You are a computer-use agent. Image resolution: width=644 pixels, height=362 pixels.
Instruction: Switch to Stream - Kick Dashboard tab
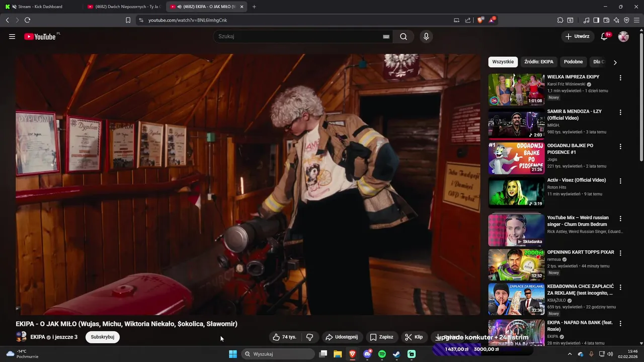tap(40, 7)
